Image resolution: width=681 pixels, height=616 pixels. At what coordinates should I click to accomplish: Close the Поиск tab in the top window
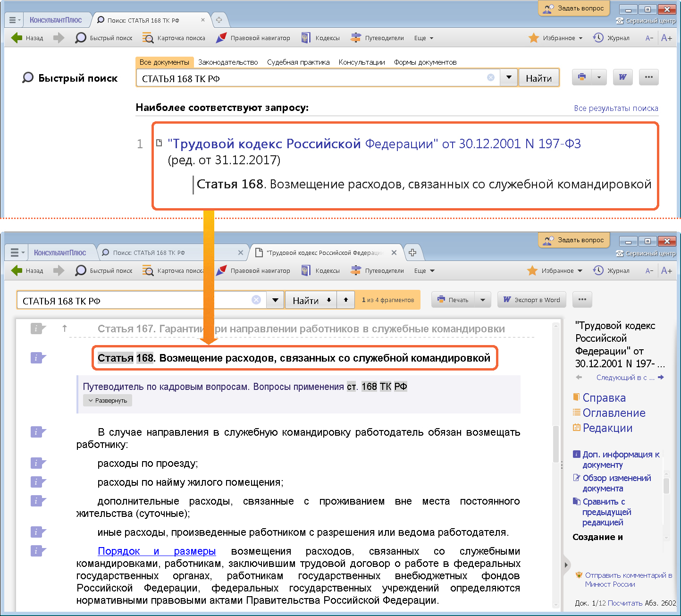click(203, 20)
